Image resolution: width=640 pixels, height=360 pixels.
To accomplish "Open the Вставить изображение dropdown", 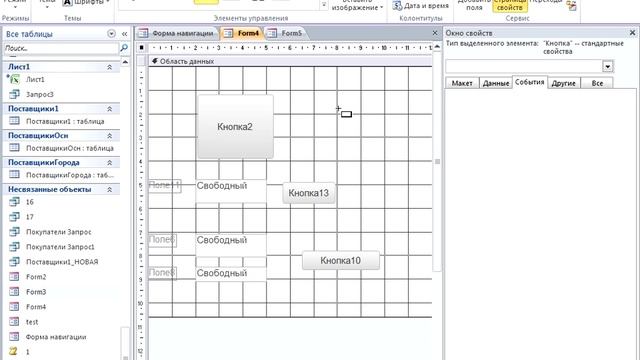I will click(x=358, y=6).
